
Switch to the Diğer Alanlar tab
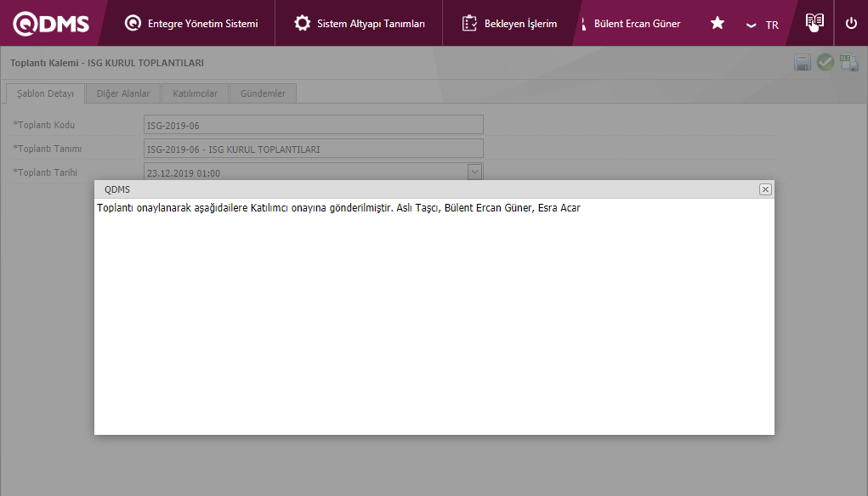click(x=123, y=93)
